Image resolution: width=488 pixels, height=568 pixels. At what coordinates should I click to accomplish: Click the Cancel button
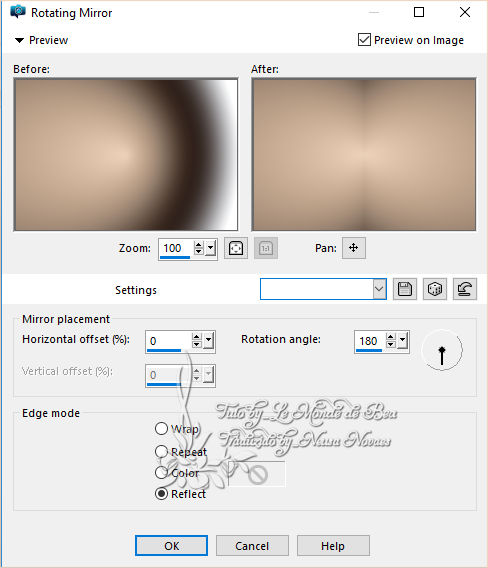pos(252,546)
